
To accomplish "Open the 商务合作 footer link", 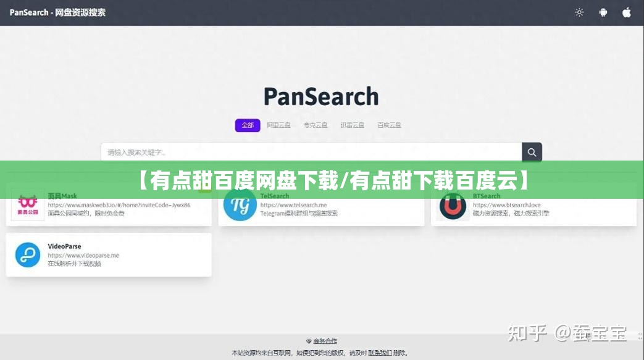I will [x=325, y=341].
